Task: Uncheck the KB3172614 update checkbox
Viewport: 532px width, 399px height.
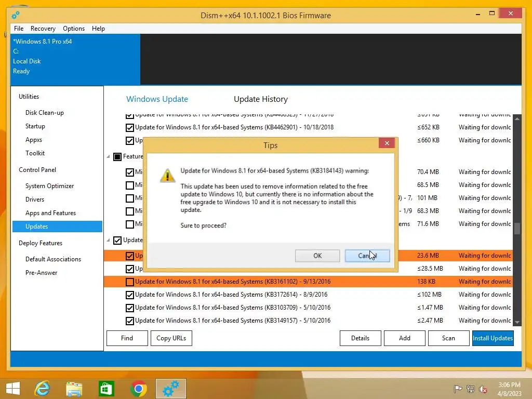Action: [129, 295]
